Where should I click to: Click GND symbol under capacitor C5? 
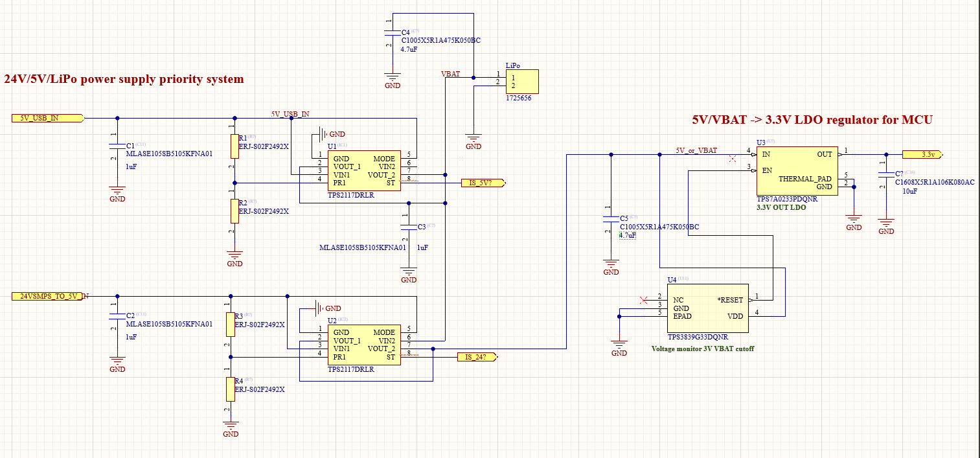coord(611,266)
